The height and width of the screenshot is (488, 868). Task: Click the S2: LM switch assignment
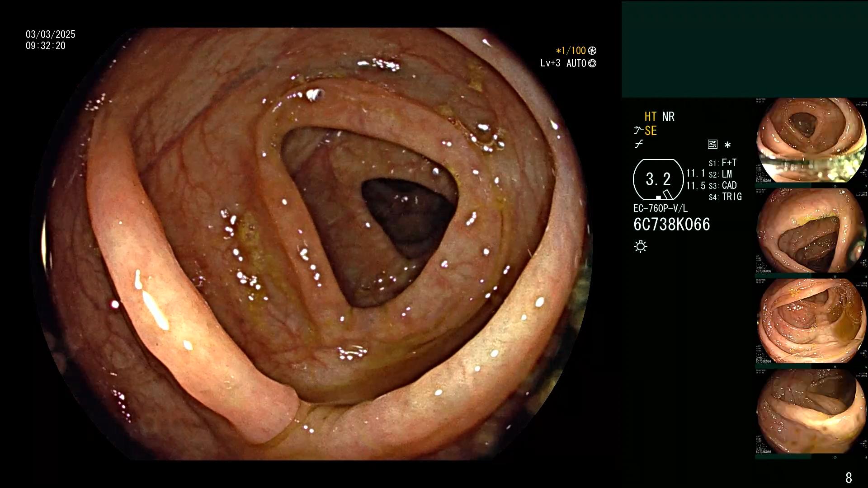point(721,174)
